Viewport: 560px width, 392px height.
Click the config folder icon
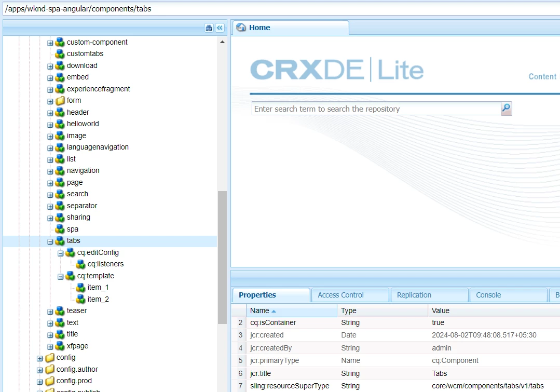(50, 357)
